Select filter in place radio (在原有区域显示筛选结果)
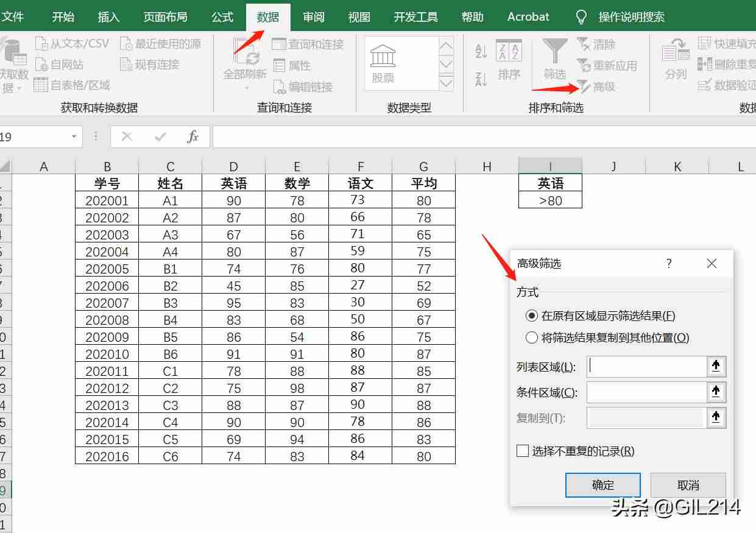This screenshot has height=533, width=756. coord(532,316)
